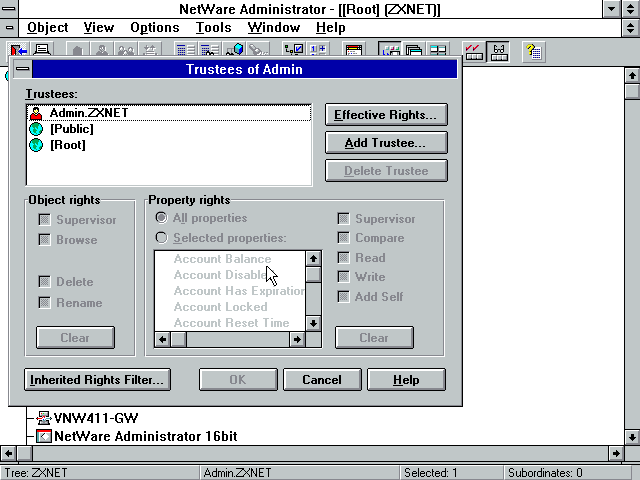Click the cascade windows toolbar icon
640x480 pixels.
click(x=414, y=50)
